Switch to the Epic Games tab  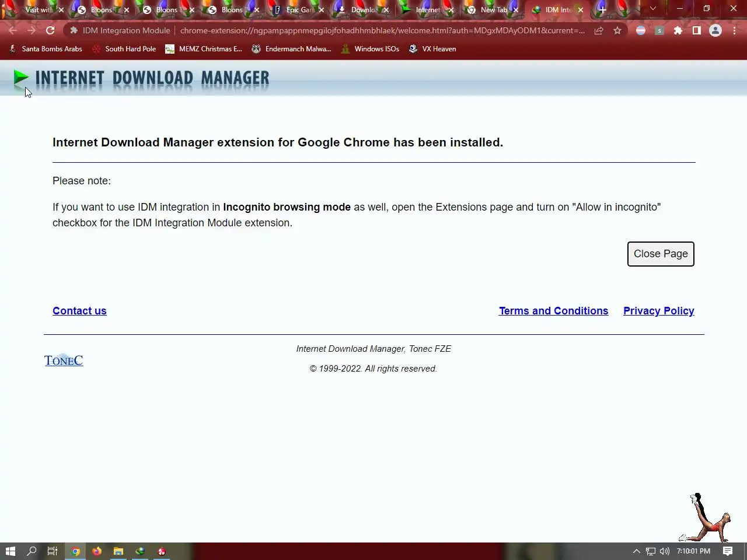(299, 10)
